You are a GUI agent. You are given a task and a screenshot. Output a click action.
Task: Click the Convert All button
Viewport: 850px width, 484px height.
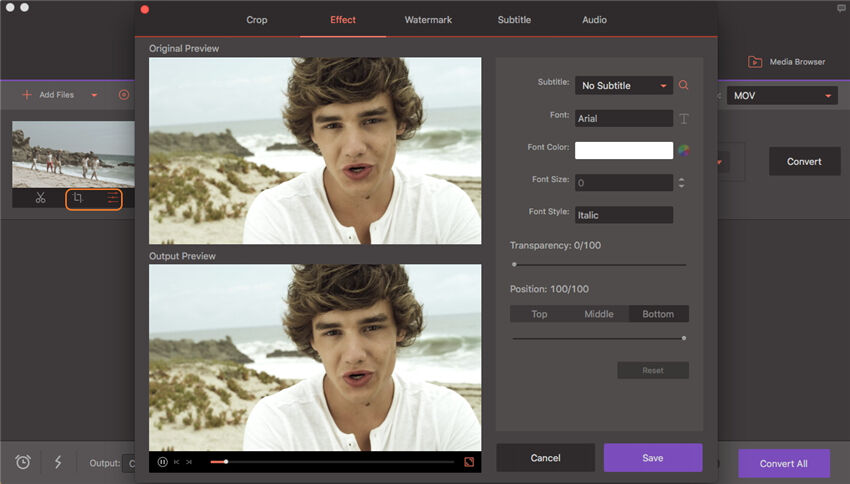[784, 463]
